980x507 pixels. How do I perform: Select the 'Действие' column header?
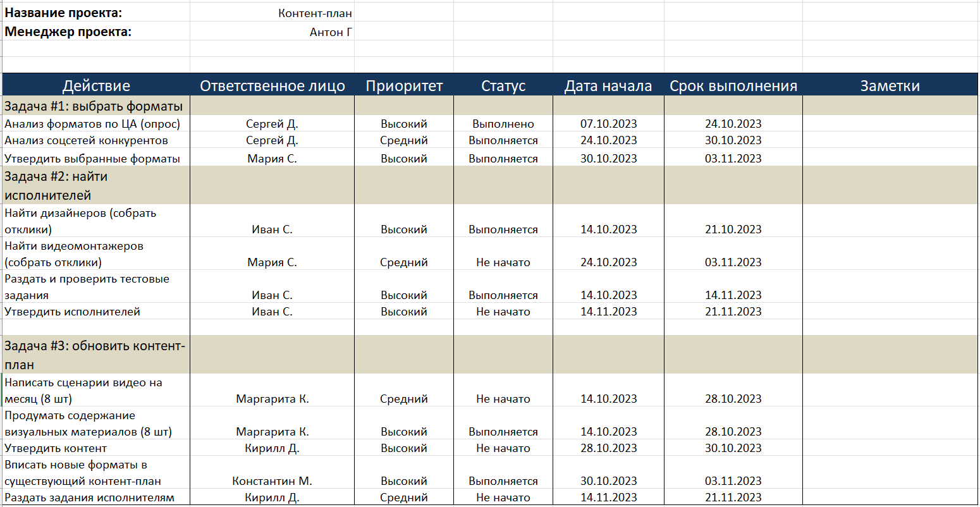point(96,86)
